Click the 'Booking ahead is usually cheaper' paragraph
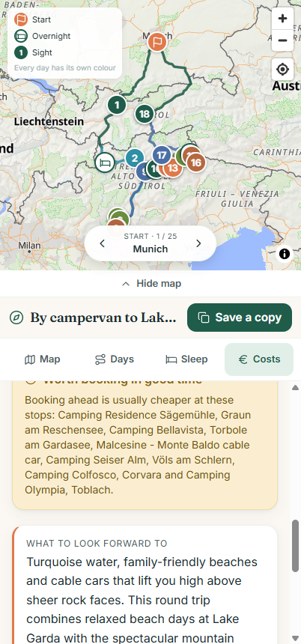The height and width of the screenshot is (644, 301). point(138,445)
